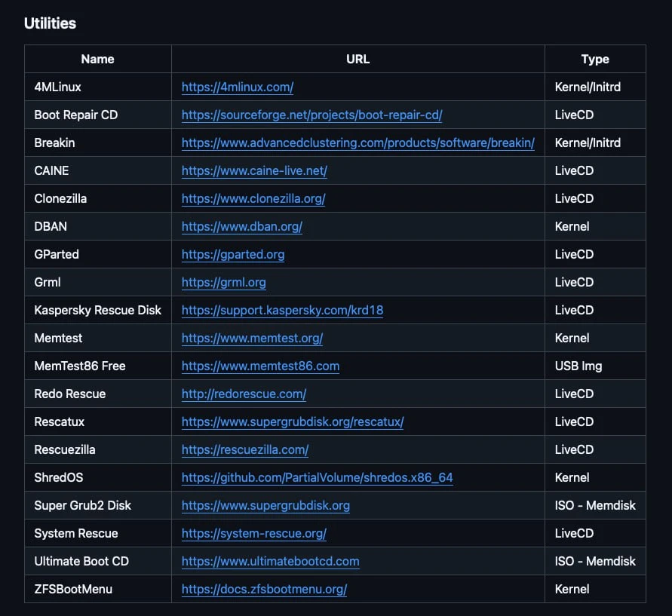Click the grml.org URL
This screenshot has width=672, height=616.
coord(223,283)
